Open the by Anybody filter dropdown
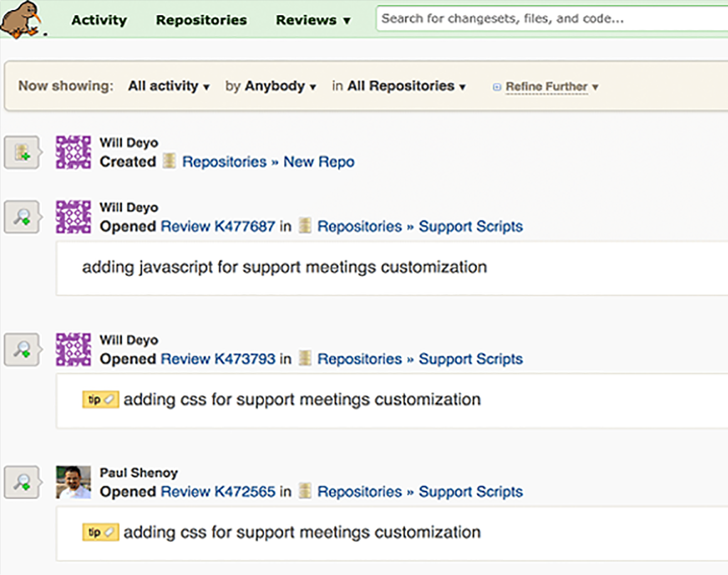The image size is (728, 575). pos(271,86)
